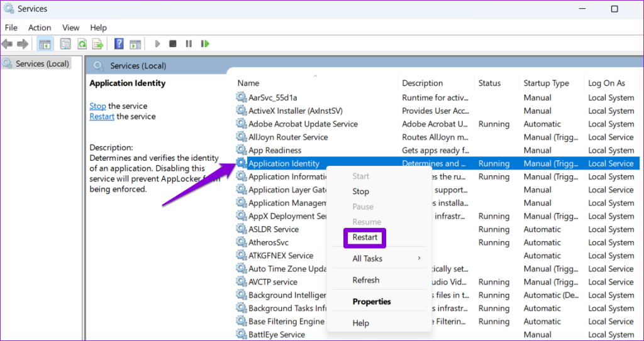This screenshot has width=644, height=341.
Task: Choose Restart from the context menu
Action: coord(365,237)
